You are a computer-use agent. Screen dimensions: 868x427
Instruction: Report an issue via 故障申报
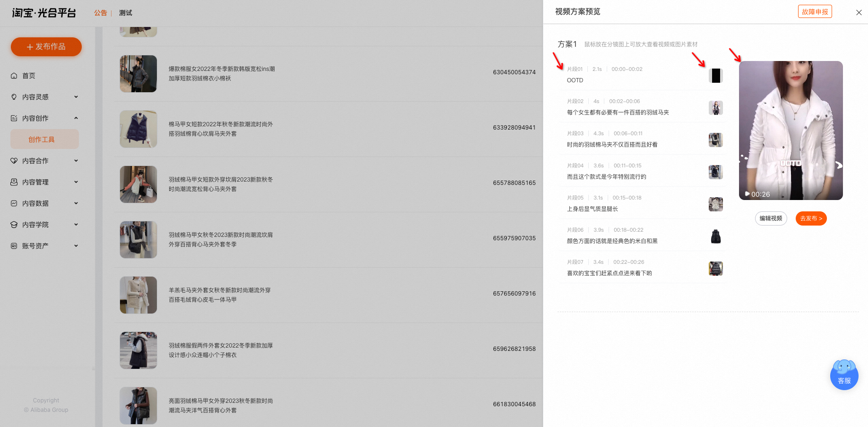coord(815,12)
